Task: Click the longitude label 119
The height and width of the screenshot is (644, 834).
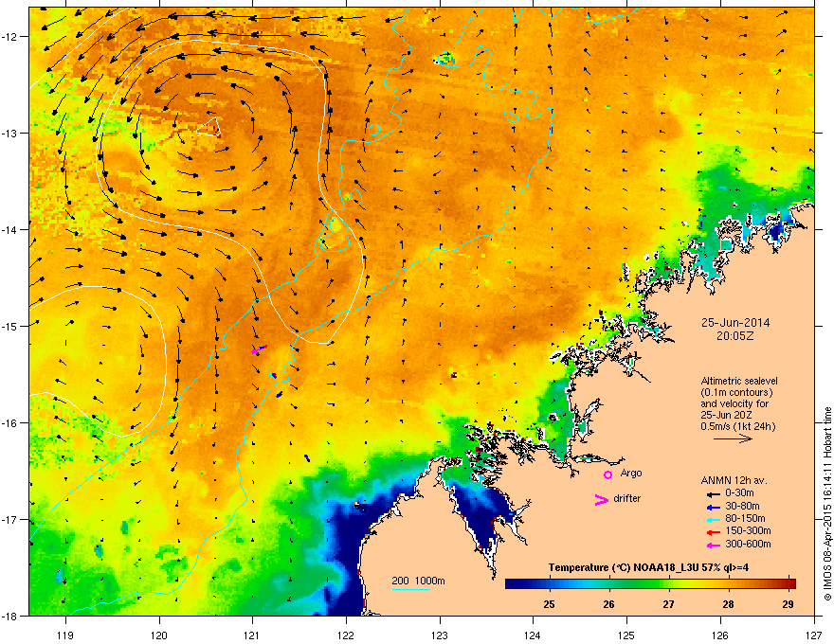Action: [x=66, y=635]
